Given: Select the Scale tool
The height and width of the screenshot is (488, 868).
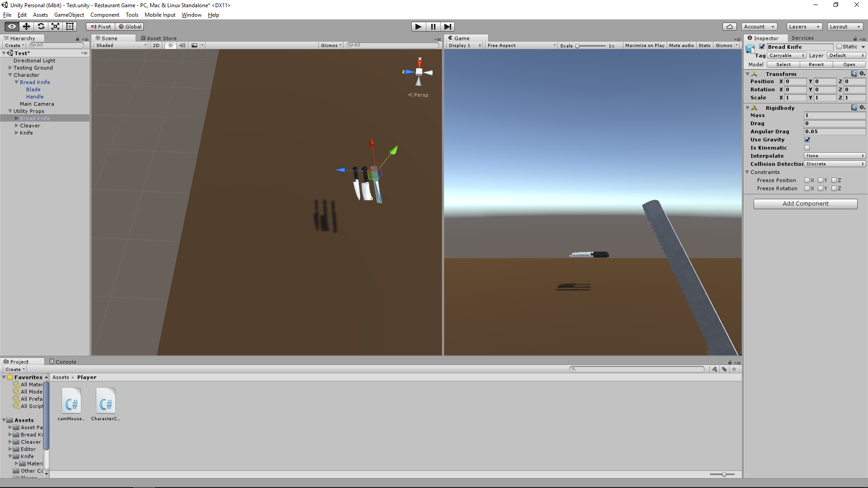Looking at the screenshot, I should 55,27.
